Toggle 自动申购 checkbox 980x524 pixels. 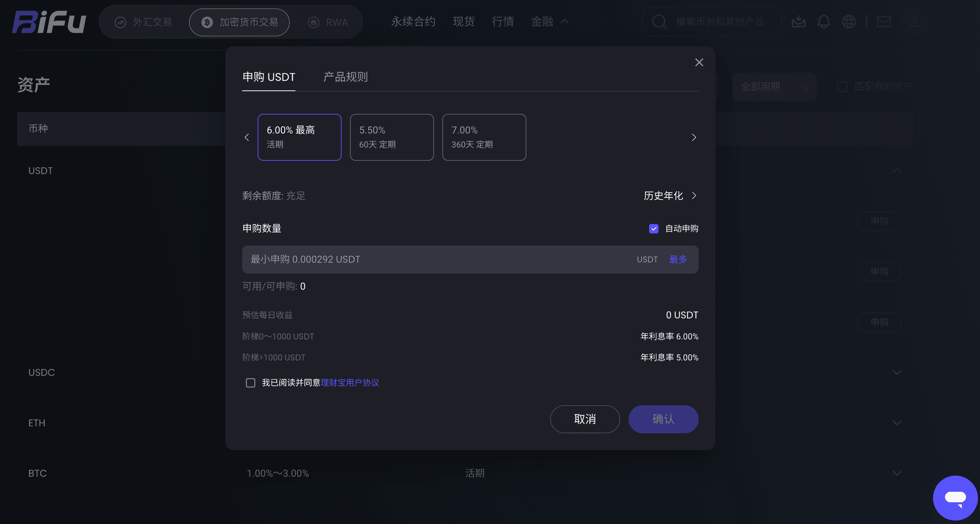coord(653,228)
